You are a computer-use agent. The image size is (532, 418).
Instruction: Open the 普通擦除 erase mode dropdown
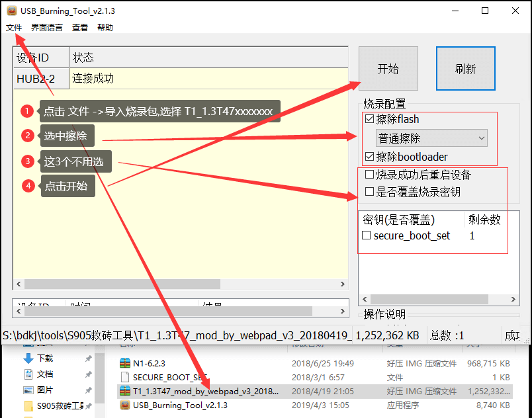click(431, 138)
